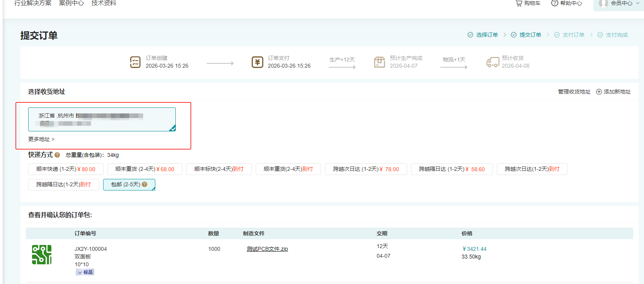Expand 更多地址 to show more addresses
644x284 pixels.
(41, 139)
